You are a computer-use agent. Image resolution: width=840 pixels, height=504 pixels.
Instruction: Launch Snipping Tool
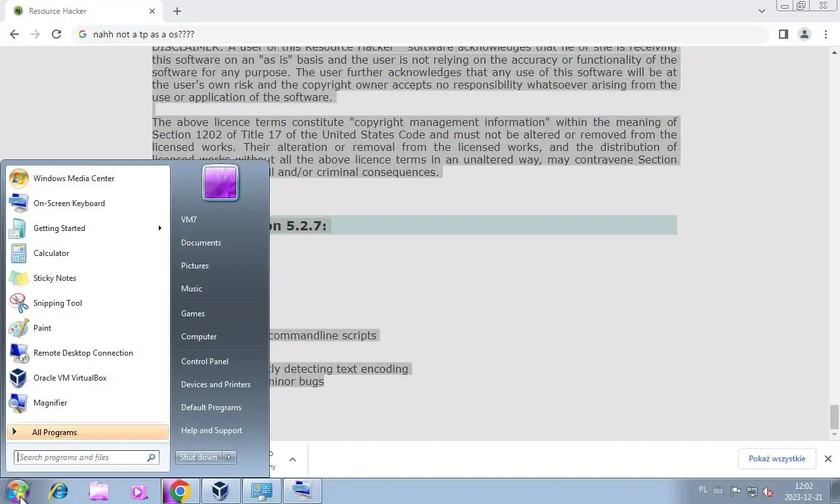tap(88, 303)
